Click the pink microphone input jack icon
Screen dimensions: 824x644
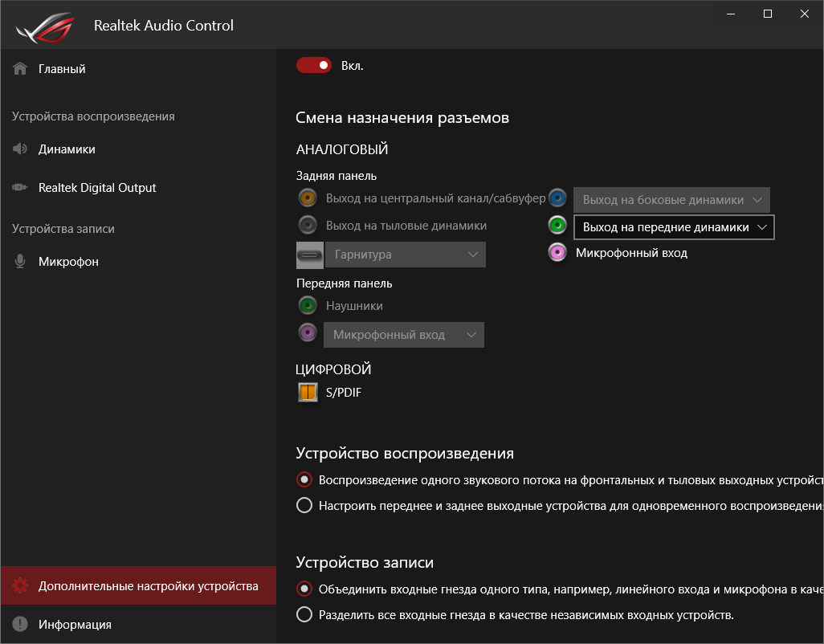point(557,253)
